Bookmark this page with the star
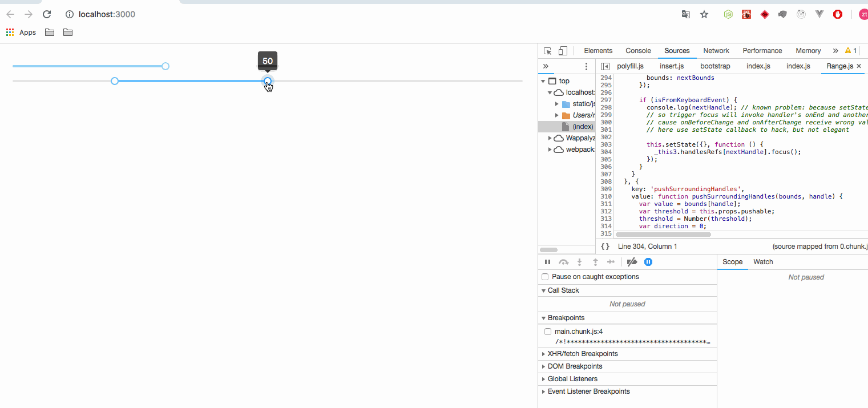868x408 pixels. point(704,14)
